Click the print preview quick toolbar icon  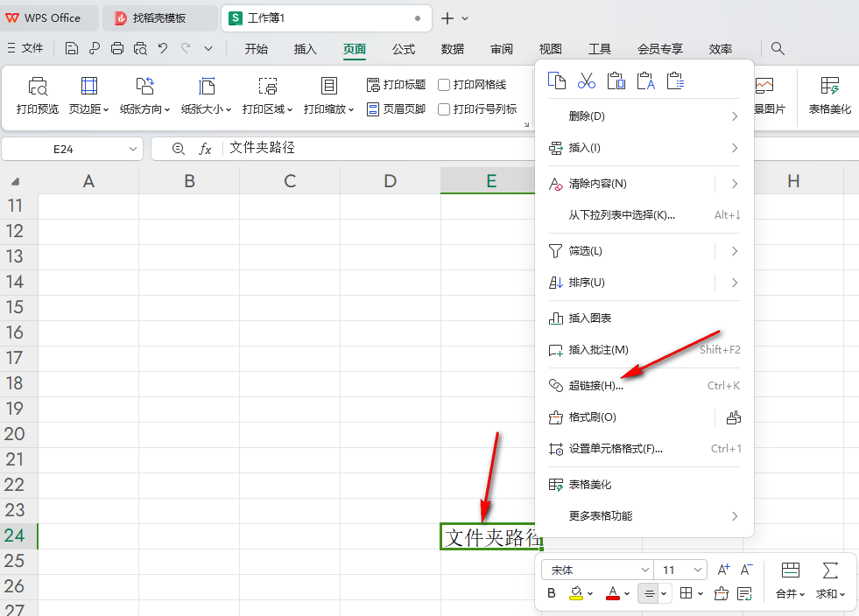coord(140,49)
